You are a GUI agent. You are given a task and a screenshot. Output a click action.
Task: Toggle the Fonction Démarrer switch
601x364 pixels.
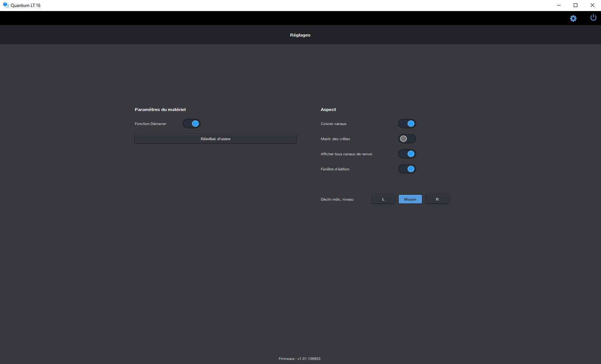[192, 124]
